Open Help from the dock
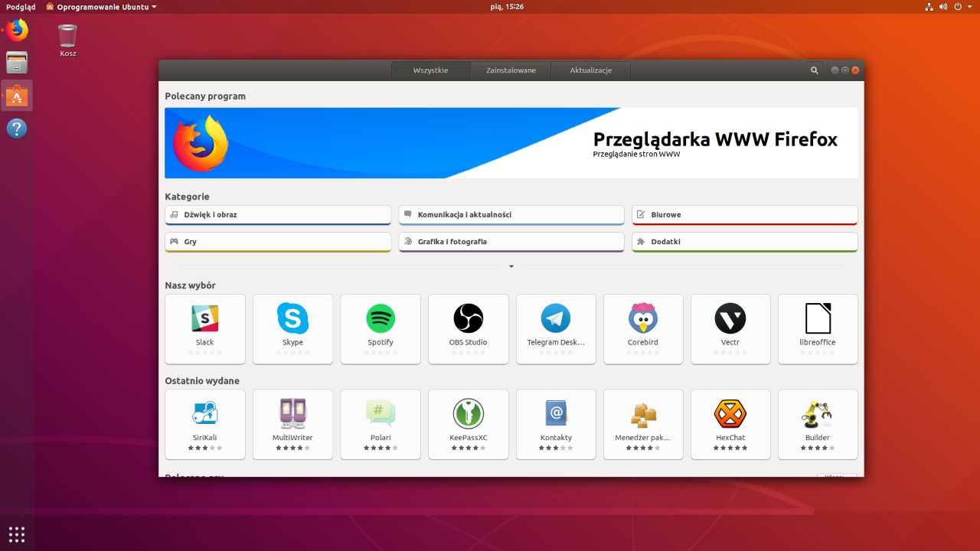This screenshot has width=980, height=551. coord(17,129)
